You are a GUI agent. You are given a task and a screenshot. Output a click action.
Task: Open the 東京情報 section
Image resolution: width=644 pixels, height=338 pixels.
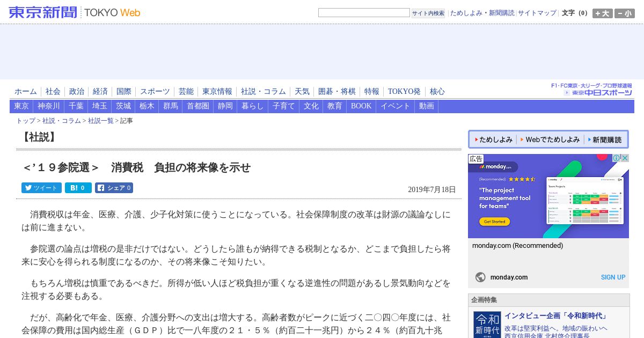(217, 92)
